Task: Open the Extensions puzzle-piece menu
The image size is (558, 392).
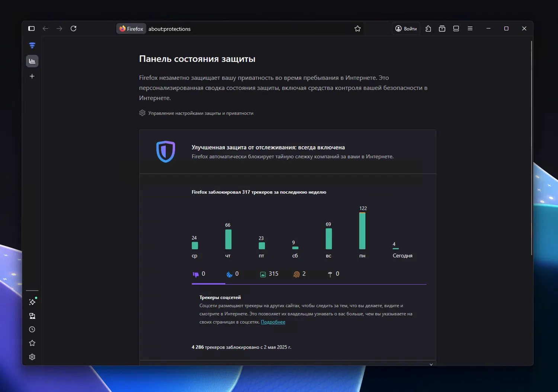Action: pos(428,29)
